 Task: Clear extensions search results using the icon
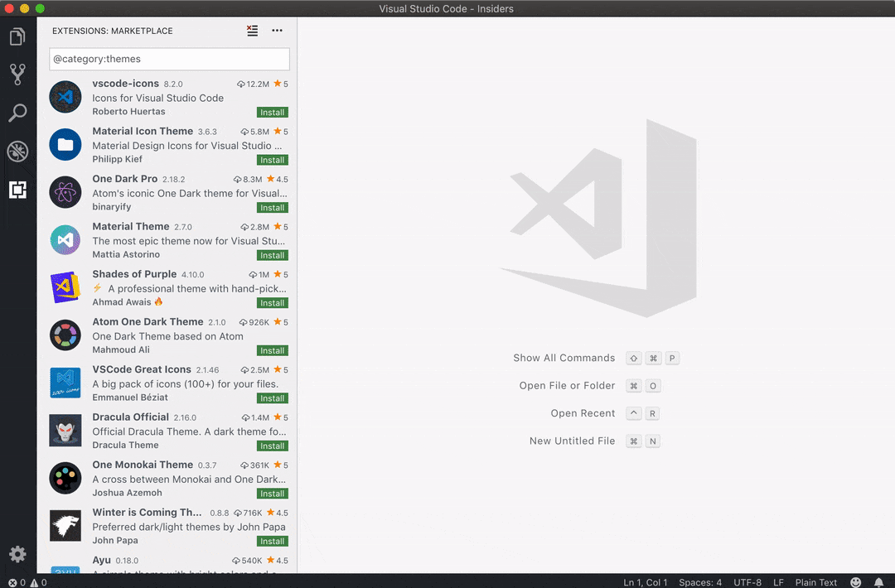[252, 30]
